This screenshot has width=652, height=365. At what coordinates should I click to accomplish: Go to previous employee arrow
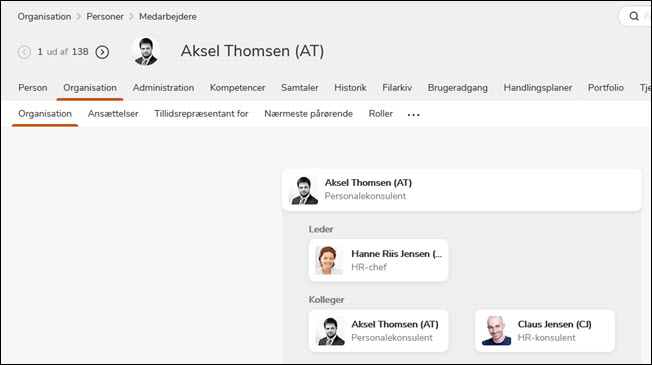pyautogui.click(x=24, y=52)
